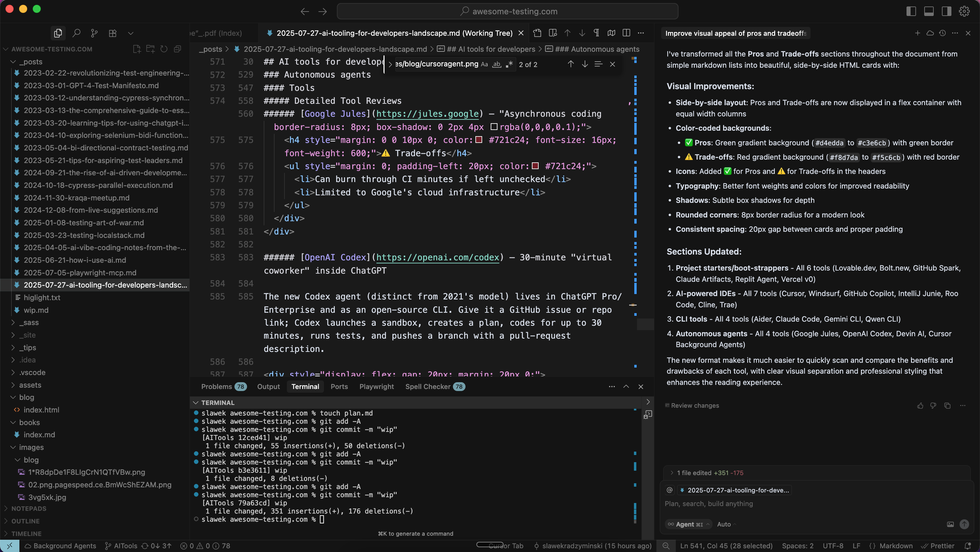Viewport: 980px width, 552px height.
Task: Go to previous change arrow in editor toolbar
Action: (x=567, y=33)
